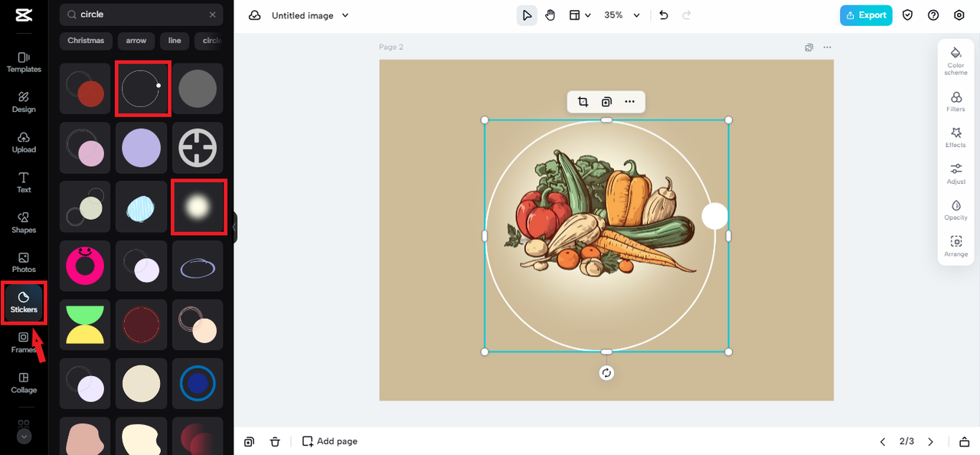
Task: Open the Filters panel
Action: pyautogui.click(x=955, y=102)
